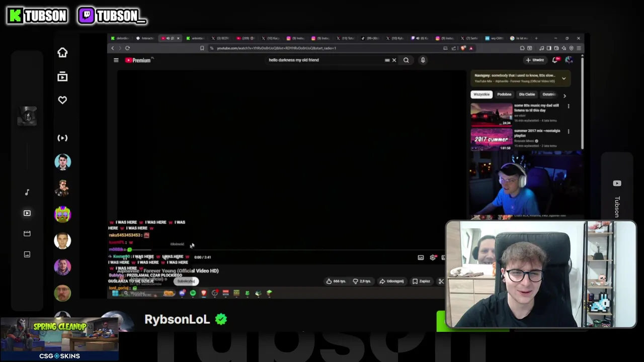Viewport: 644px width, 362px height.
Task: Select the Dla Ciebie filter chip
Action: [527, 95]
